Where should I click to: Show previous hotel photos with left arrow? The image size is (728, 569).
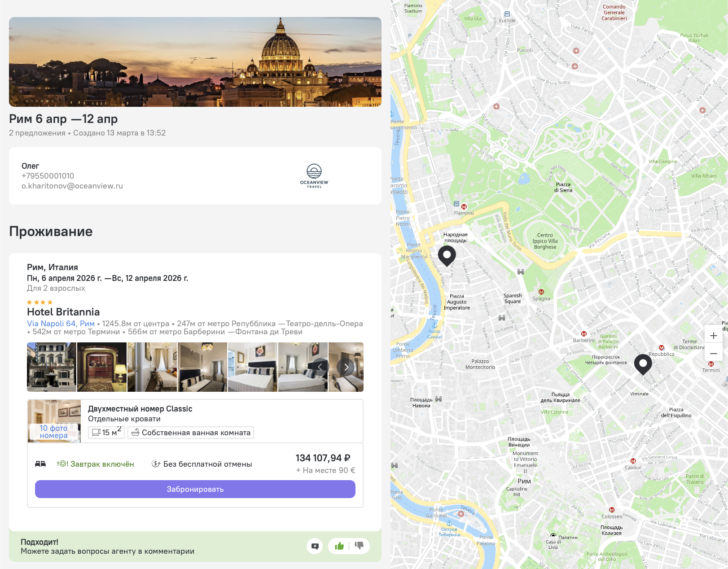320,367
